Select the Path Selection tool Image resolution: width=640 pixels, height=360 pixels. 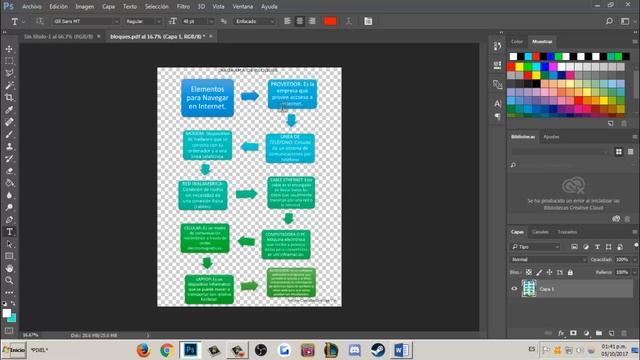(x=9, y=244)
